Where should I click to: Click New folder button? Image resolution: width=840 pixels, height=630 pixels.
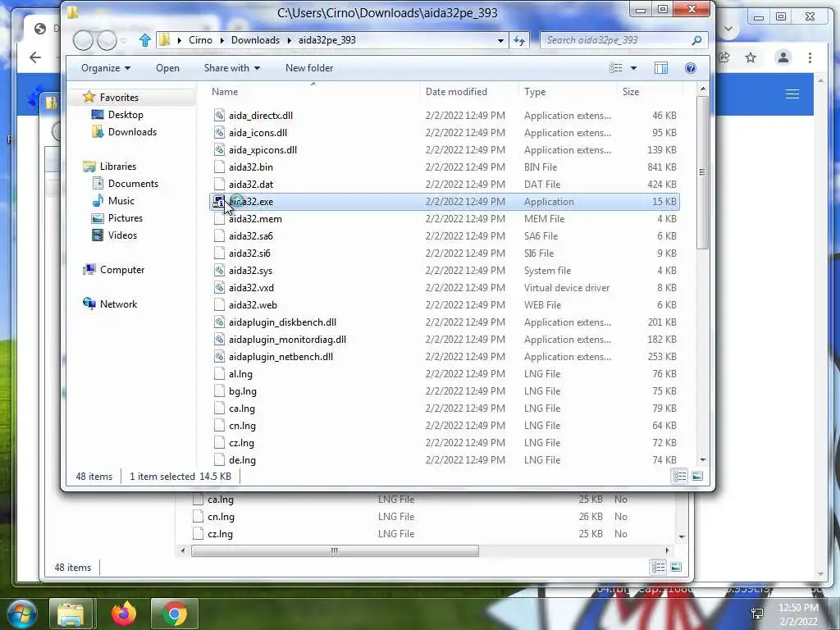pos(309,68)
